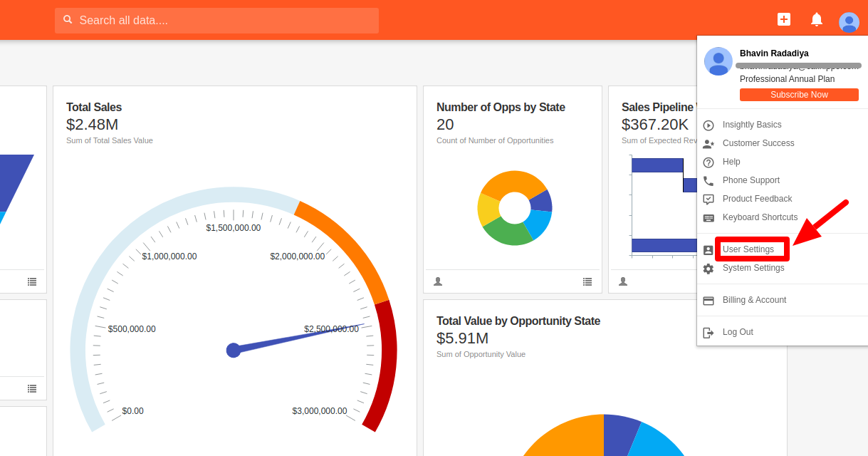868x456 pixels.
Task: Open Insightly Basics menu entry
Action: coord(752,125)
